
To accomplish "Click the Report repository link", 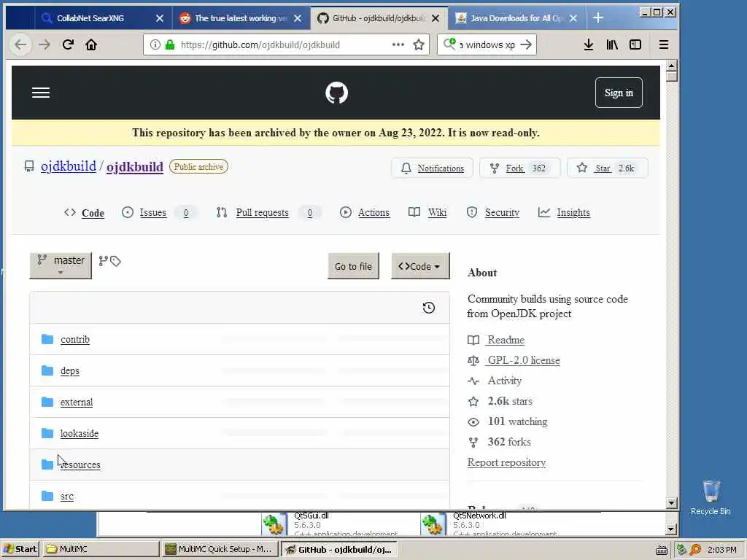I will [506, 462].
